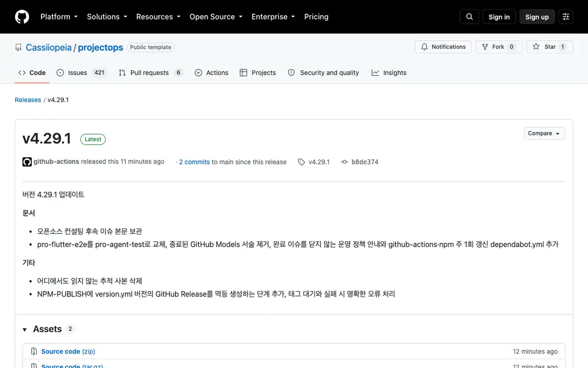The image size is (588, 368).
Task: Click the Actions play icon
Action: pos(198,73)
